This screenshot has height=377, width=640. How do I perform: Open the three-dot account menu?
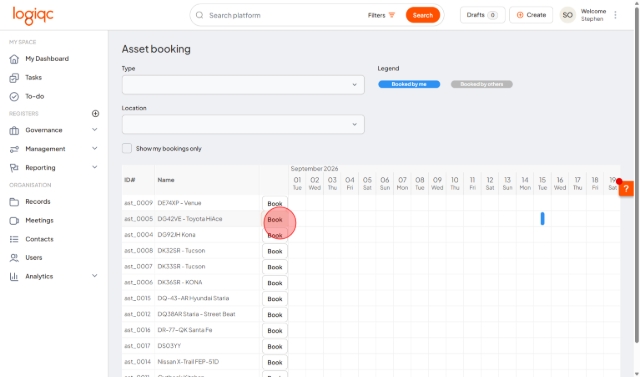pos(615,15)
